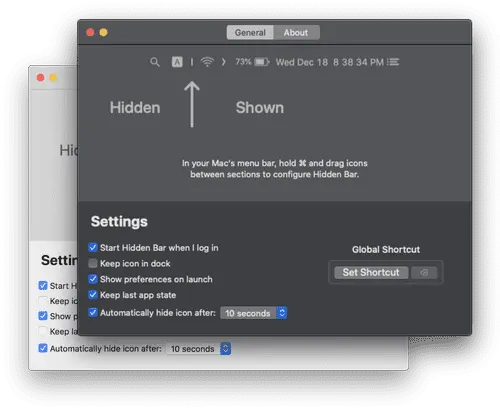Close the light window behind with red button
This screenshot has height=408, width=500.
click(40, 78)
